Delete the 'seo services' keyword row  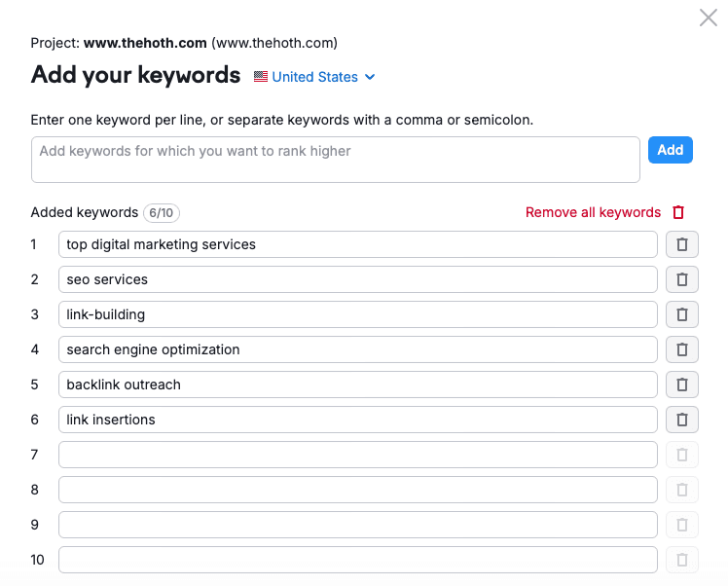[681, 279]
